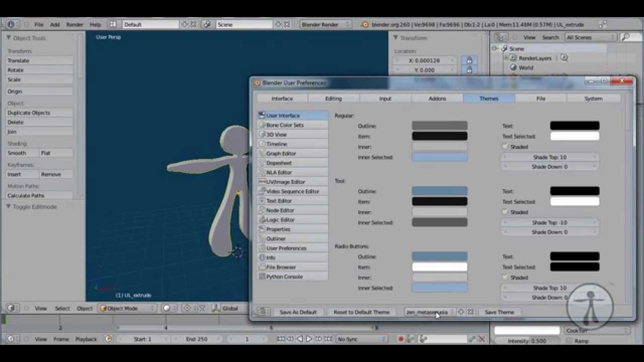Image resolution: width=644 pixels, height=362 pixels.
Task: Jump to the first frame
Action: (281, 339)
